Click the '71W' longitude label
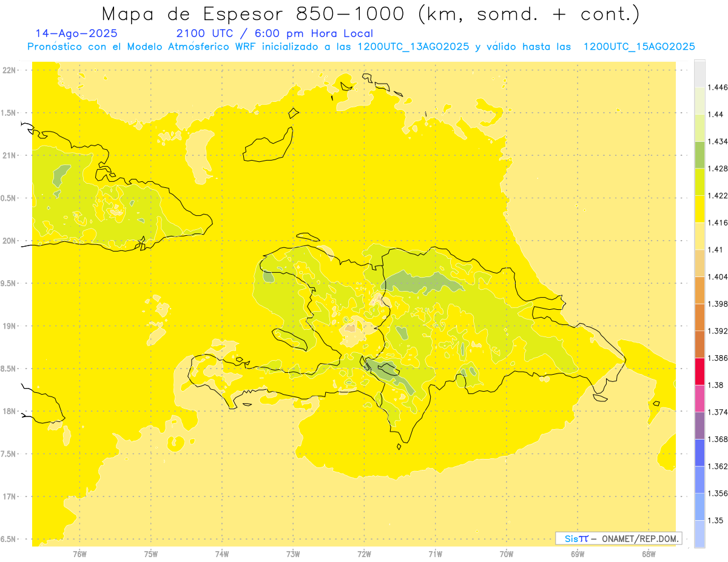Screen dimensions: 728x562 pyautogui.click(x=435, y=554)
